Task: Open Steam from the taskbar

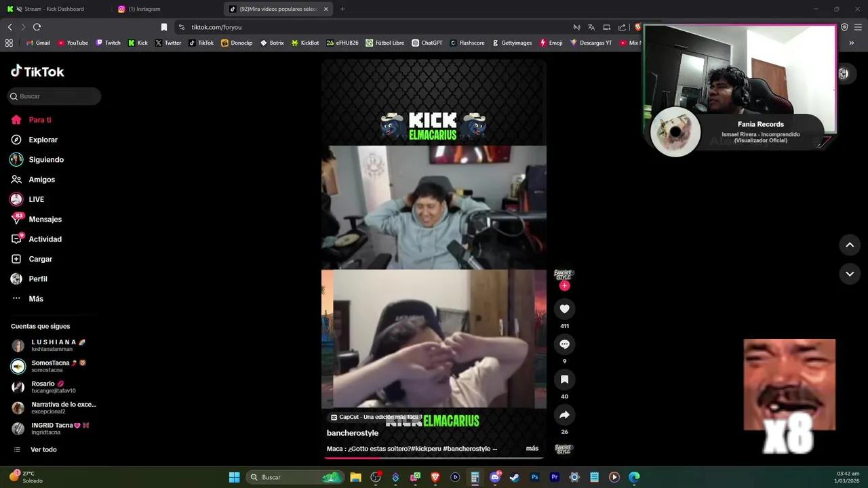Action: (x=515, y=477)
